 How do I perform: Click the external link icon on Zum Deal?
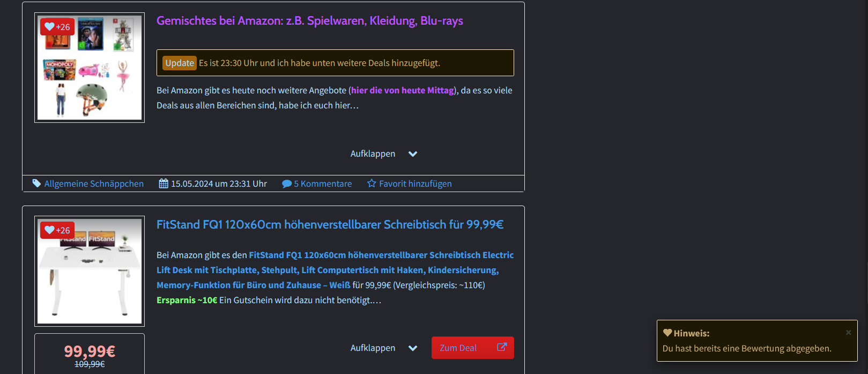502,347
